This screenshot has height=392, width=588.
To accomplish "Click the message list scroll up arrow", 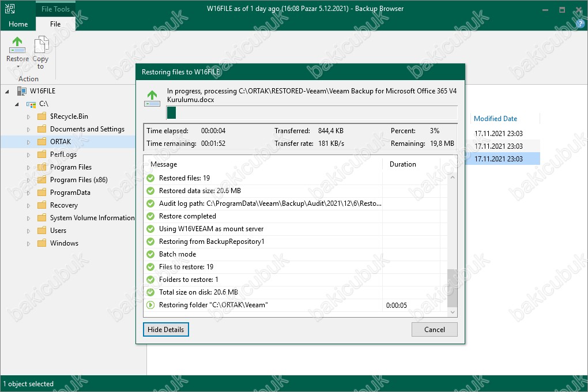I will [x=453, y=177].
